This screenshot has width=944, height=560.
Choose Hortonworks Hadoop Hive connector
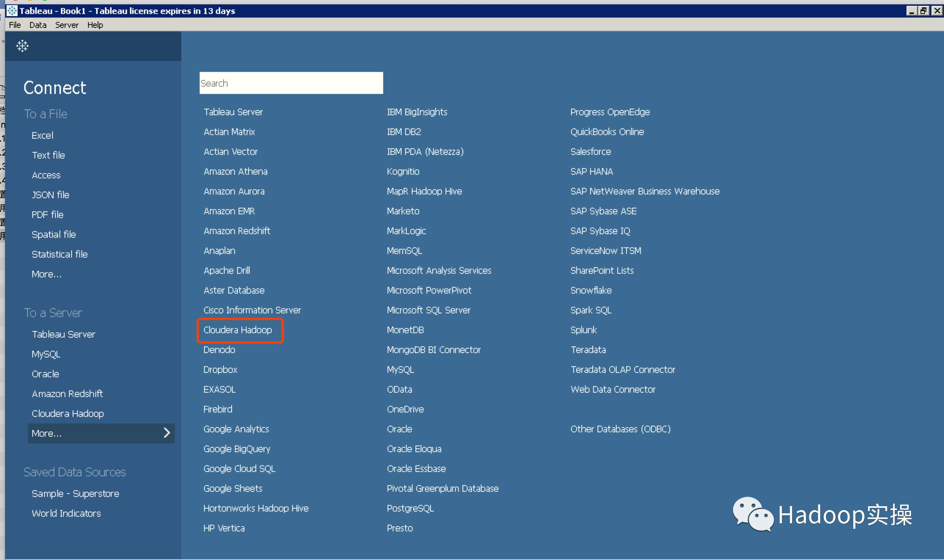(256, 508)
